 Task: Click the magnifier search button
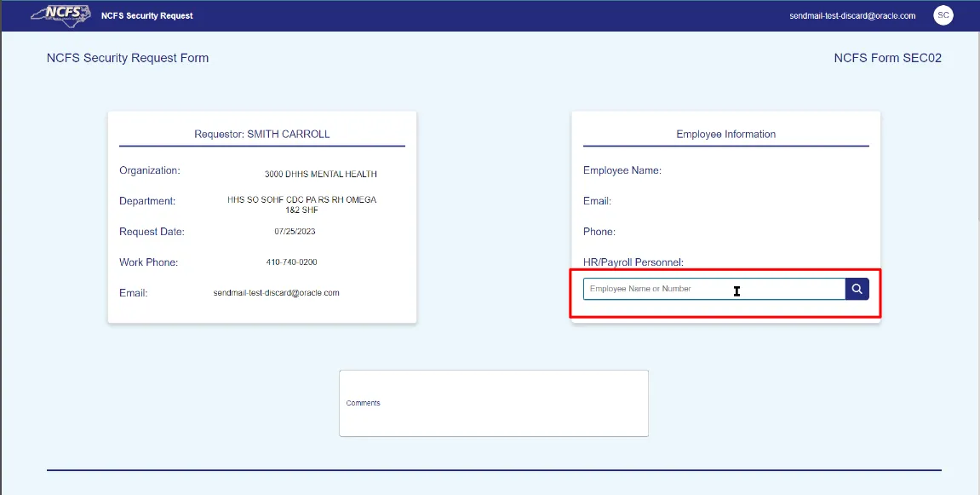(x=857, y=289)
